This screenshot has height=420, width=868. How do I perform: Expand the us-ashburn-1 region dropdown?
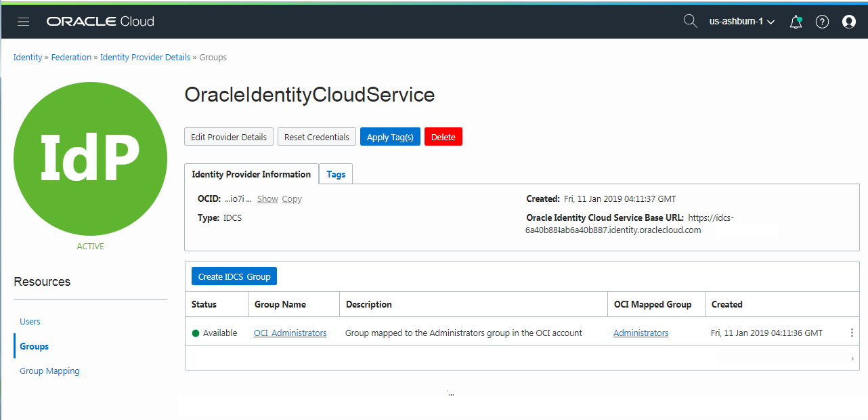tap(741, 21)
